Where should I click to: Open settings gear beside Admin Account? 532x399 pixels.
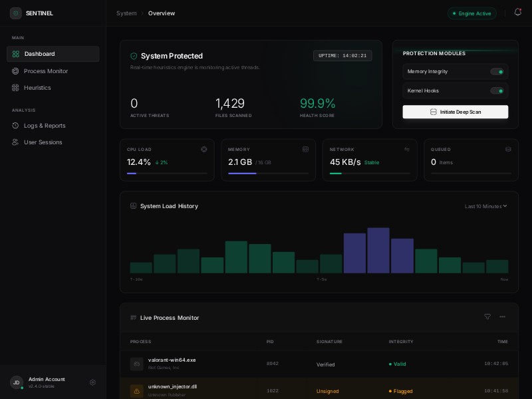tap(92, 382)
